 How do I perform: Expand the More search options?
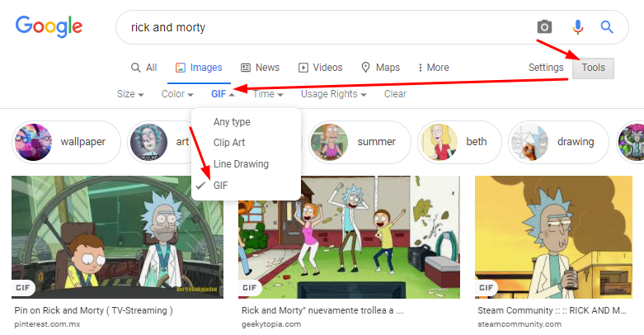[x=433, y=68]
